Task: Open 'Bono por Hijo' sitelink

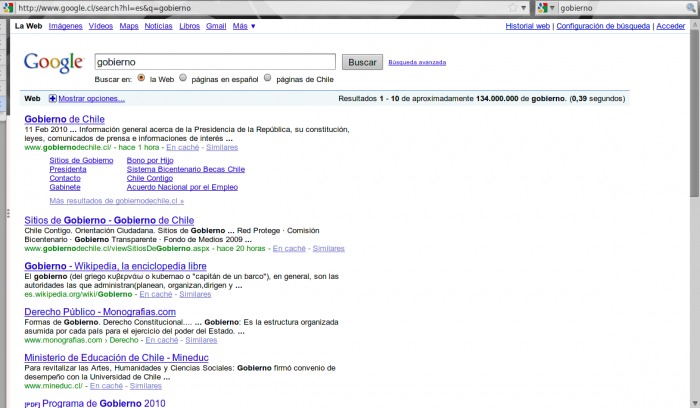Action: [150, 160]
